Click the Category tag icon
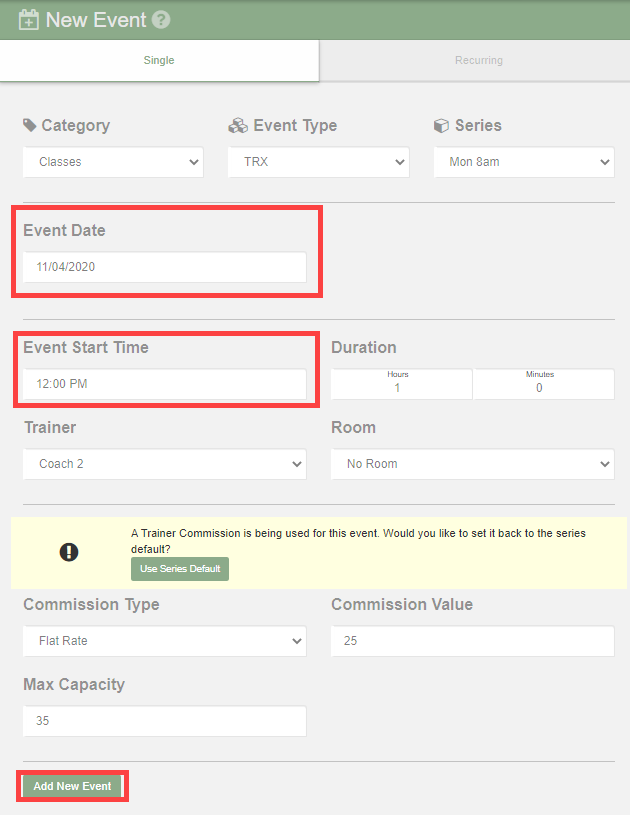 coord(30,125)
